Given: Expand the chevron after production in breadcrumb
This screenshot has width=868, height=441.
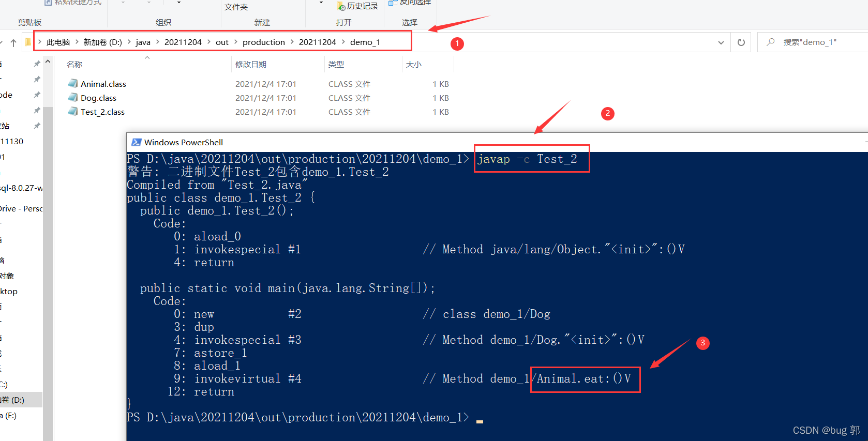Looking at the screenshot, I should pos(292,42).
